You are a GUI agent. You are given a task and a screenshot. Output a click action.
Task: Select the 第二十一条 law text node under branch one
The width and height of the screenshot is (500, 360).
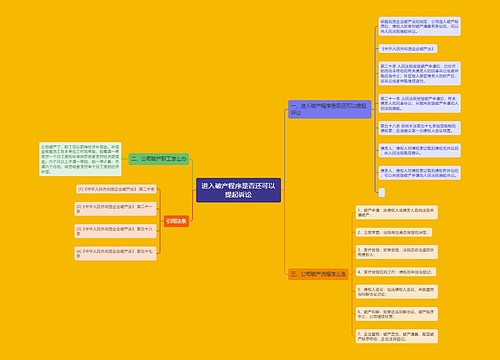419,103
